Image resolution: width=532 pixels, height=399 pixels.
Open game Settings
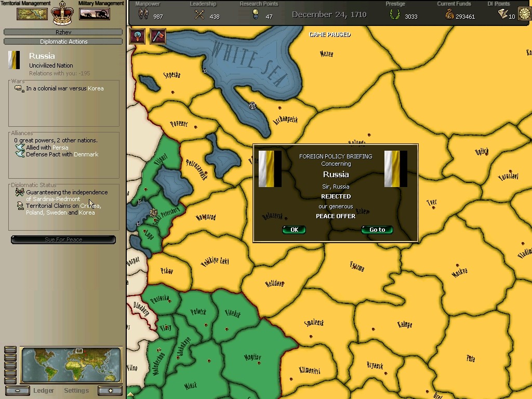[76, 391]
